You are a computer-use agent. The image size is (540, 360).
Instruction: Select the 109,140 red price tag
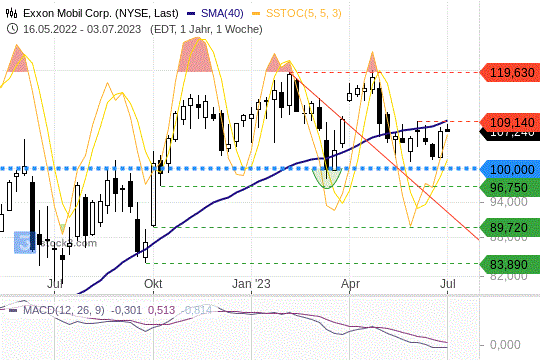509,122
